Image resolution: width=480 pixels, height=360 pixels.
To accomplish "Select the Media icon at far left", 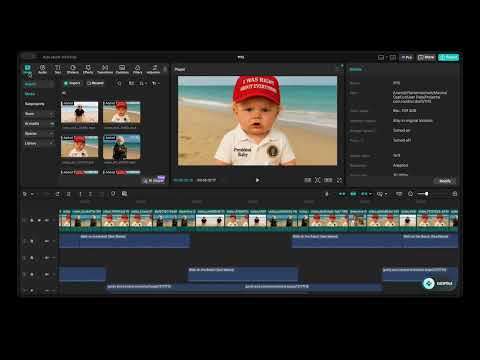I will 27,69.
